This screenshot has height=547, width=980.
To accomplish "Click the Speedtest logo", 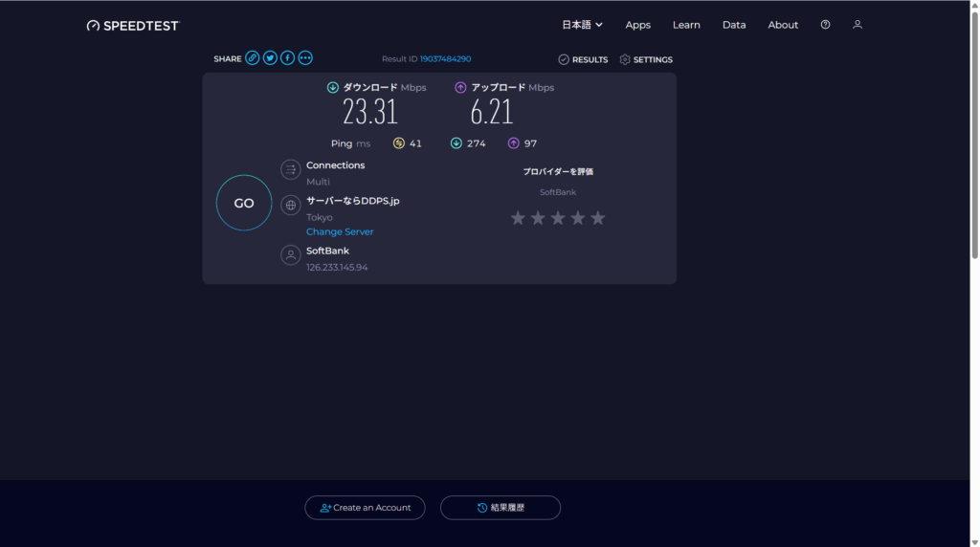I will click(x=132, y=26).
